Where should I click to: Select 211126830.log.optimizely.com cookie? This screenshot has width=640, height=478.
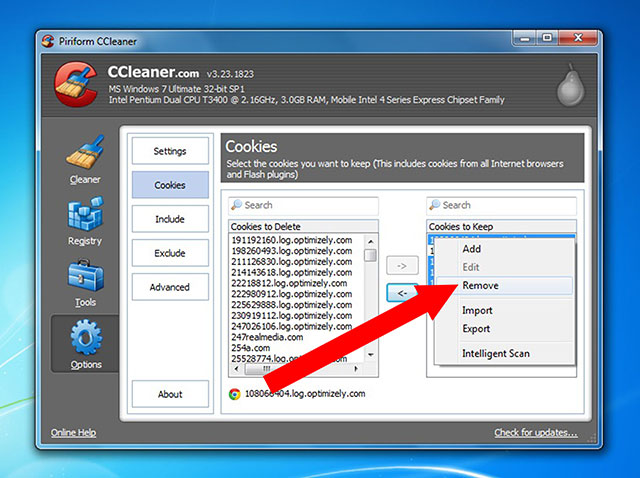[292, 262]
